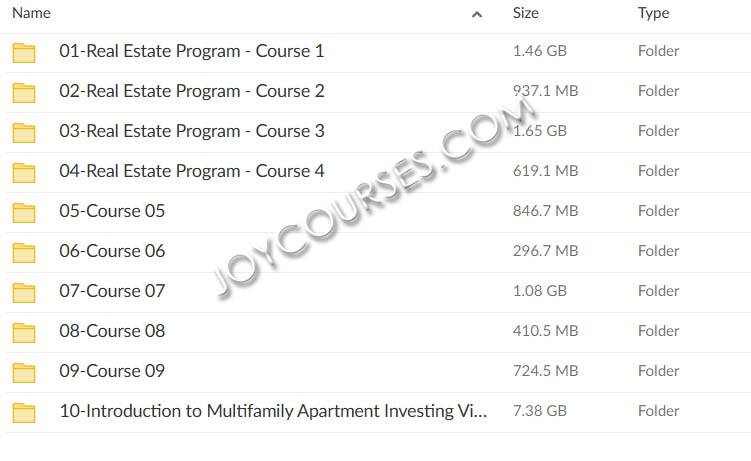This screenshot has width=751, height=461.
Task: Sort files by the Type column header
Action: tap(653, 13)
